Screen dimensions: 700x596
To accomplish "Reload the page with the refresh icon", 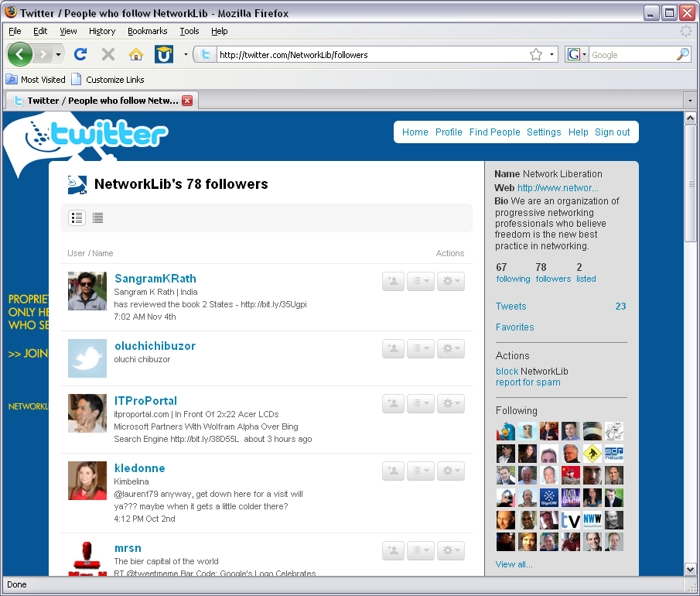I will click(x=80, y=54).
